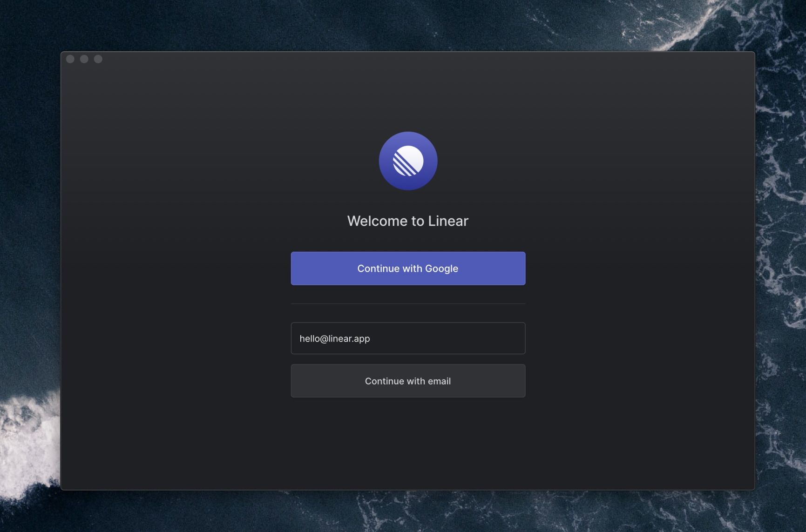This screenshot has height=532, width=806.
Task: Close the Linear login window
Action: coord(70,59)
